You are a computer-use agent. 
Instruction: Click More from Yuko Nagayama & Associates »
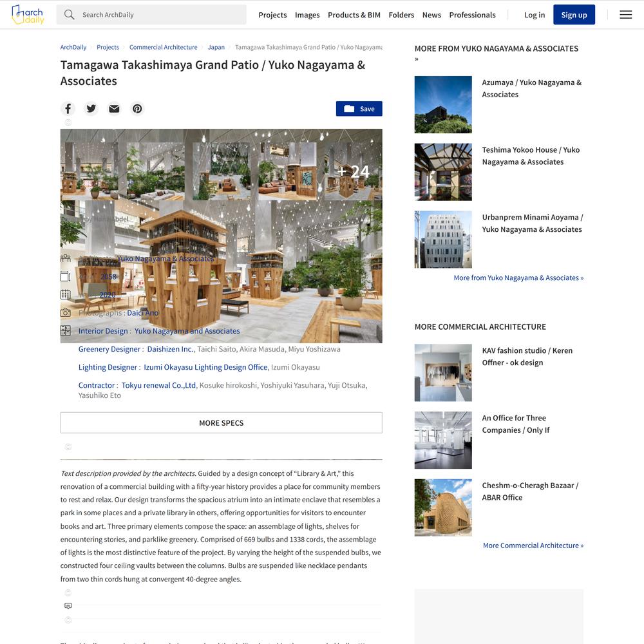[x=518, y=278]
